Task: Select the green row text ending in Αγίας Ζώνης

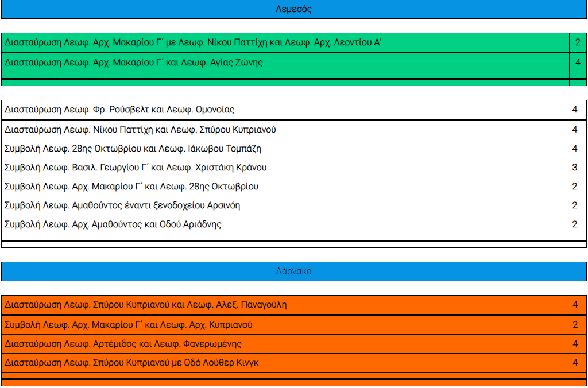Action: point(134,63)
